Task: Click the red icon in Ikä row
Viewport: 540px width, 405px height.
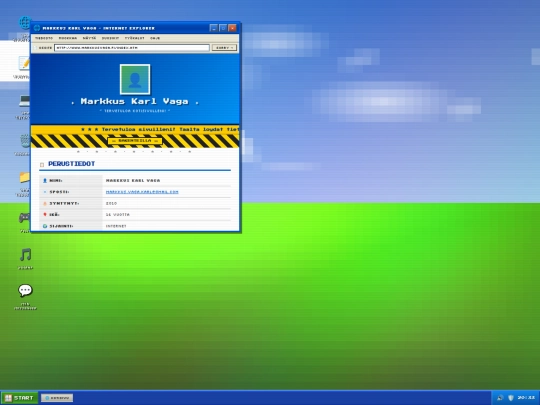Action: tap(45, 215)
